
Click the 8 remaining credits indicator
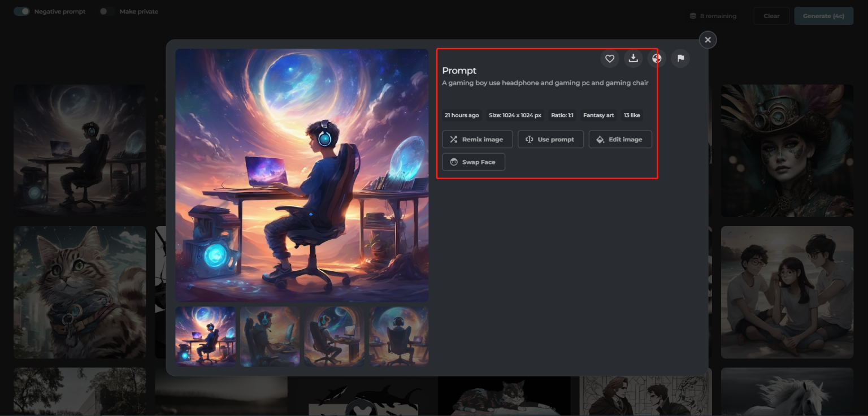pyautogui.click(x=713, y=15)
